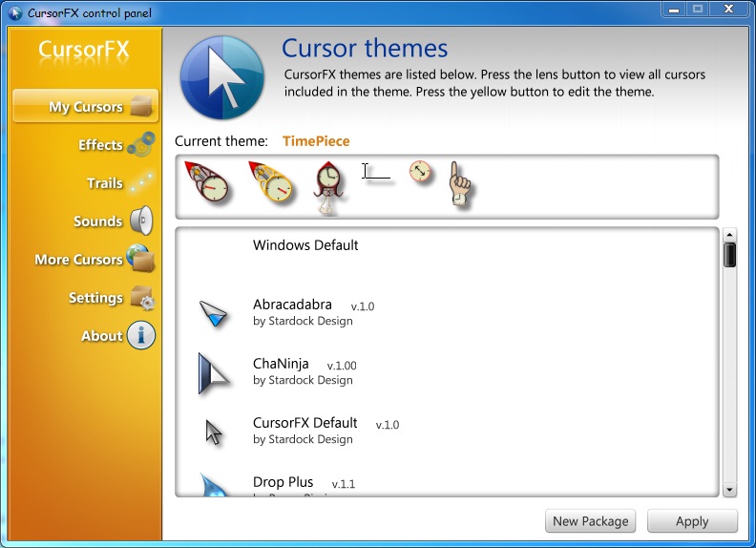Open the My Cursors section
The image size is (756, 548).
point(85,106)
